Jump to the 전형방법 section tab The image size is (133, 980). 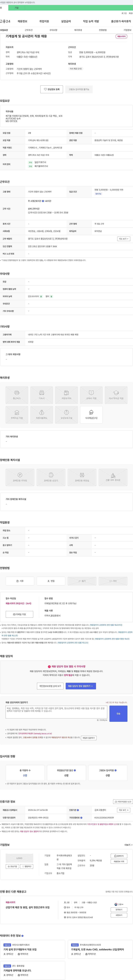tap(103, 30)
